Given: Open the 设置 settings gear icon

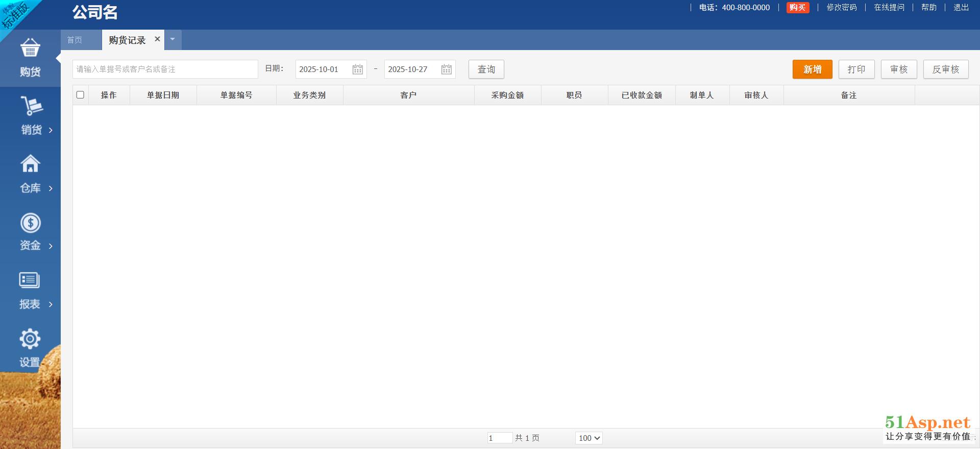Looking at the screenshot, I should (x=30, y=339).
